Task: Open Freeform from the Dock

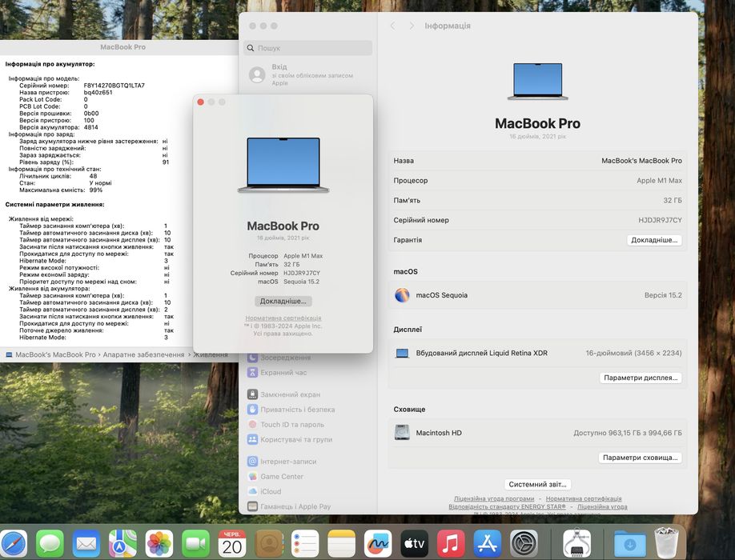Action: 378,544
